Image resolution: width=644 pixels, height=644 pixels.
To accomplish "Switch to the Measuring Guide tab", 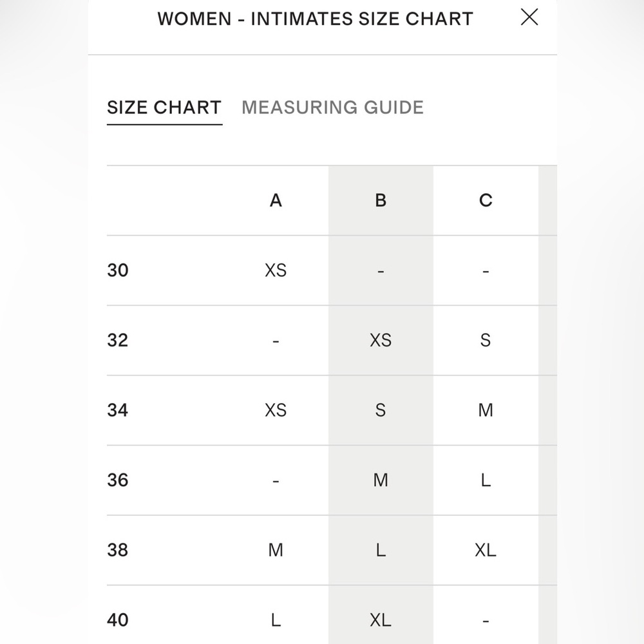I will 332,108.
